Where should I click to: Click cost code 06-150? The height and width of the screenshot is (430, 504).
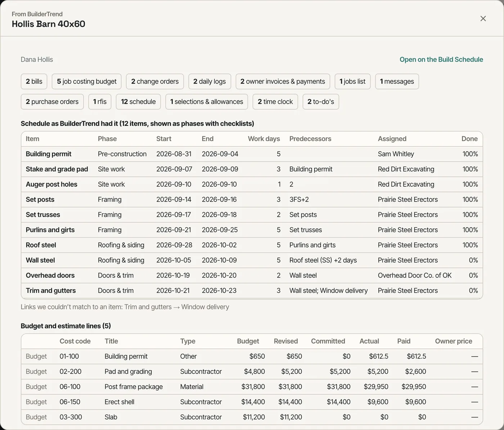(70, 402)
